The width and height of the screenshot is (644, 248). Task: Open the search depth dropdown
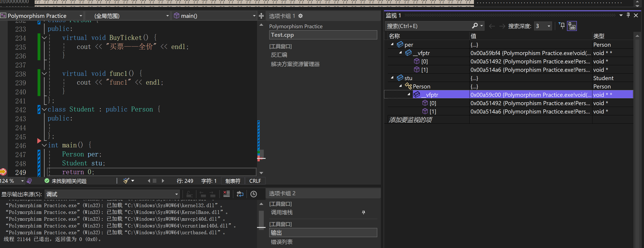[549, 26]
